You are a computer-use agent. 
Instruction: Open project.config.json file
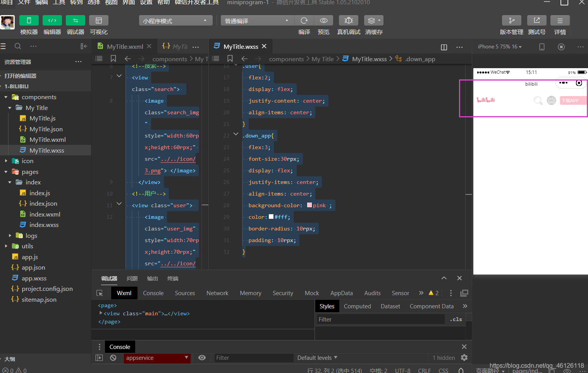click(47, 289)
